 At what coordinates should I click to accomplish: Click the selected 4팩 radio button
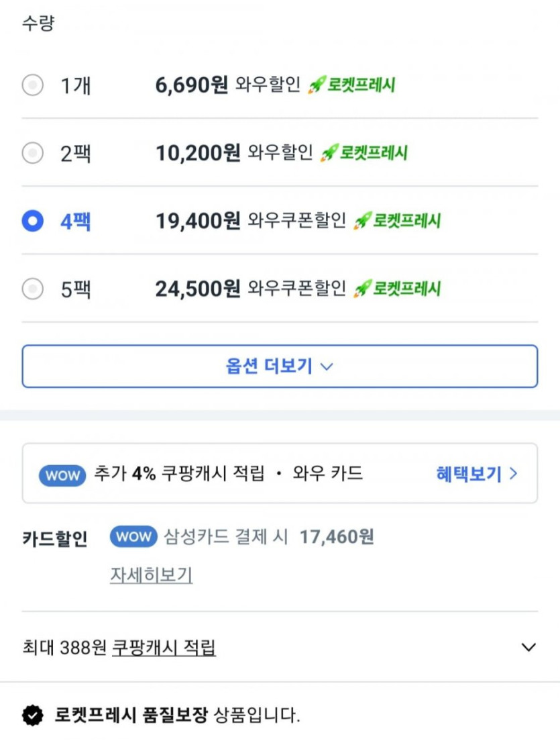point(32,221)
